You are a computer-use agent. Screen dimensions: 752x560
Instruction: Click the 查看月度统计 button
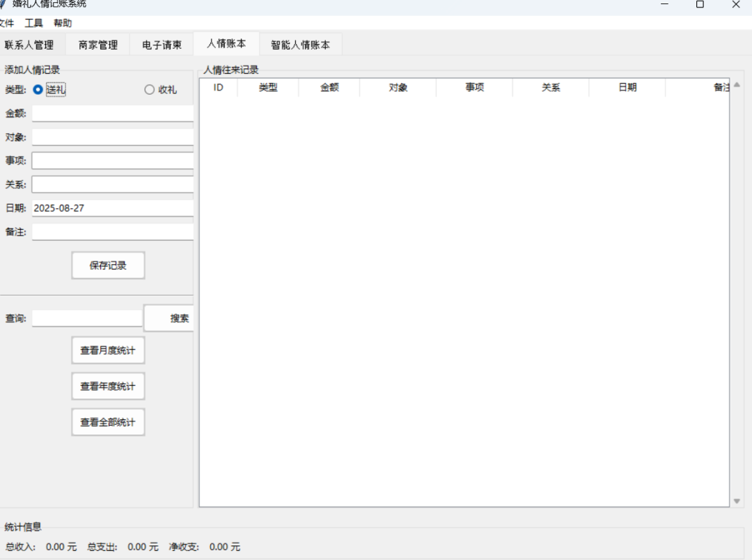[108, 350]
